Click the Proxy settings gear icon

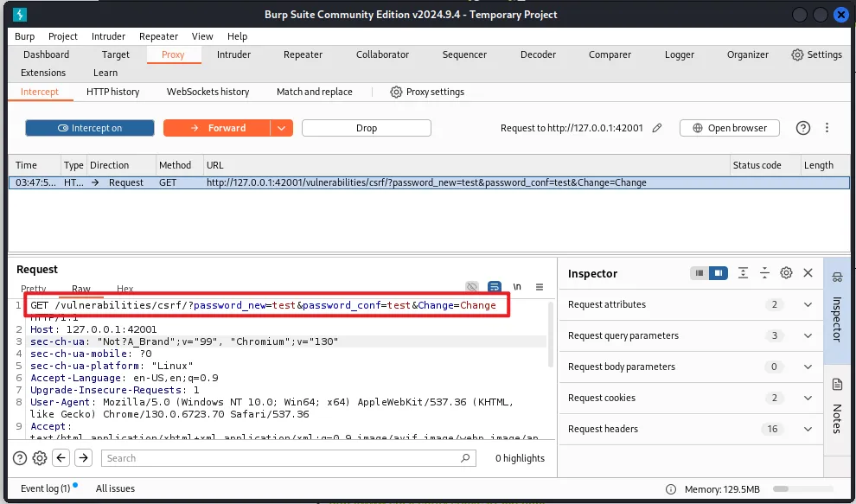pyautogui.click(x=396, y=92)
